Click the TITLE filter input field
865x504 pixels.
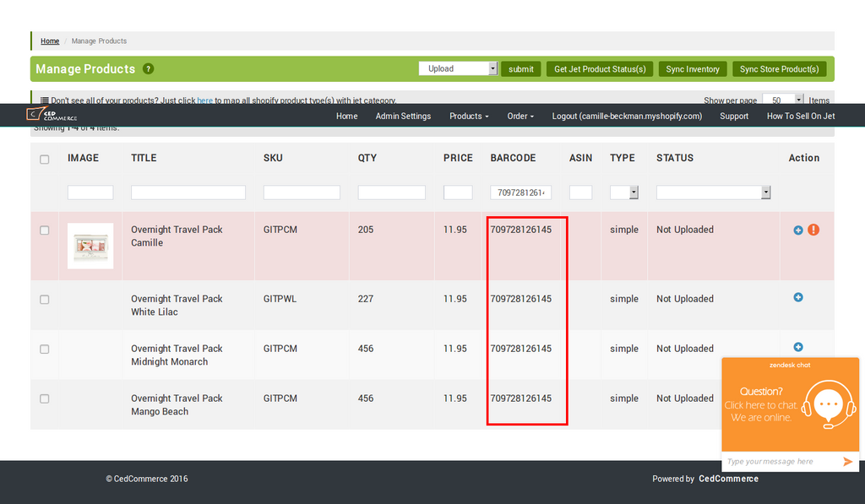pyautogui.click(x=188, y=192)
